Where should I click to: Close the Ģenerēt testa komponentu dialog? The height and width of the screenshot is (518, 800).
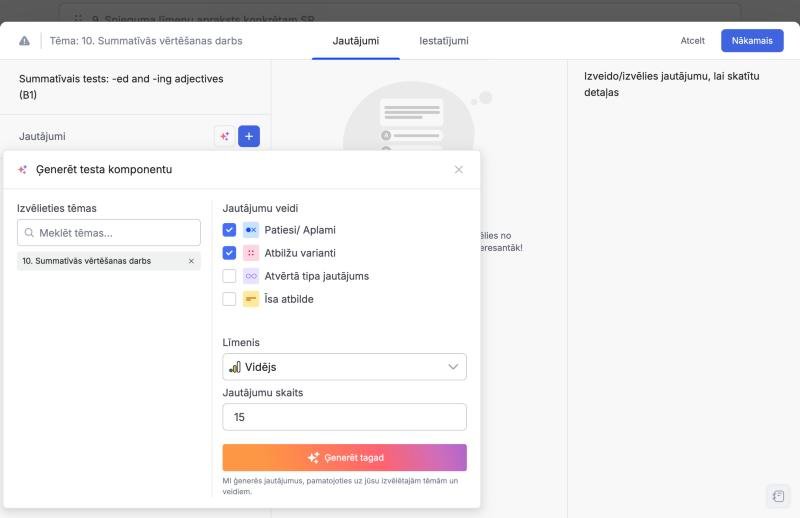(x=459, y=169)
